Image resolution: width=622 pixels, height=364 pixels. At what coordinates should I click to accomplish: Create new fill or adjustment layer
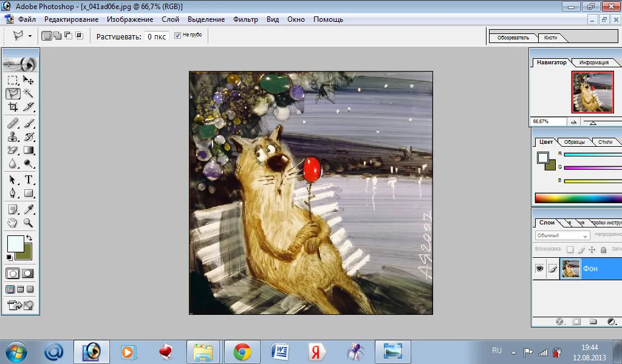611,322
